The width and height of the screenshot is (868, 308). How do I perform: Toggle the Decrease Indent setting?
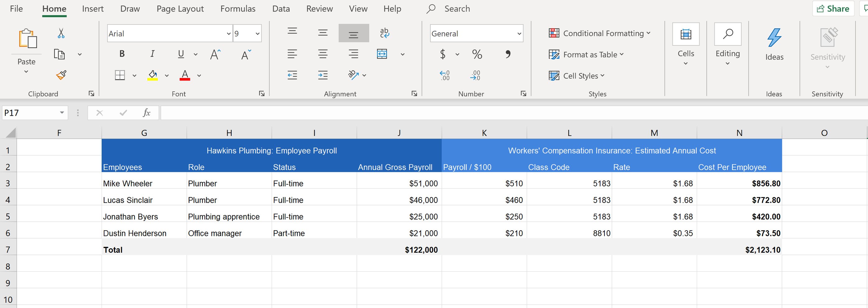(292, 75)
